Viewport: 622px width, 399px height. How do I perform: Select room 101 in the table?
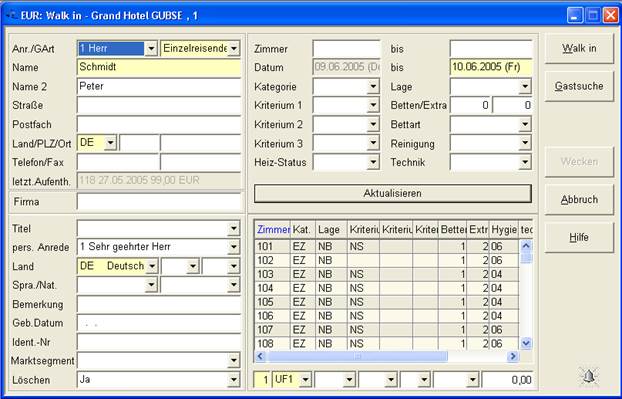(387, 246)
